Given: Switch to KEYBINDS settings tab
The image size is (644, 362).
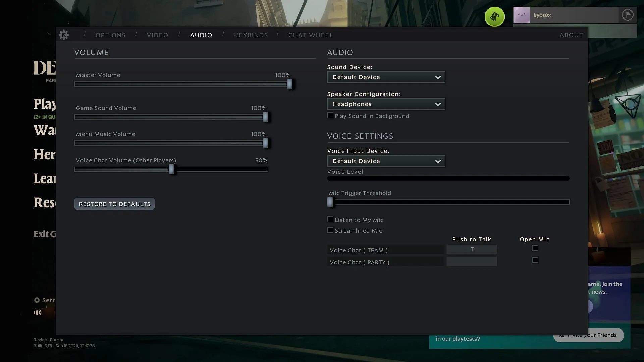Looking at the screenshot, I should [251, 35].
